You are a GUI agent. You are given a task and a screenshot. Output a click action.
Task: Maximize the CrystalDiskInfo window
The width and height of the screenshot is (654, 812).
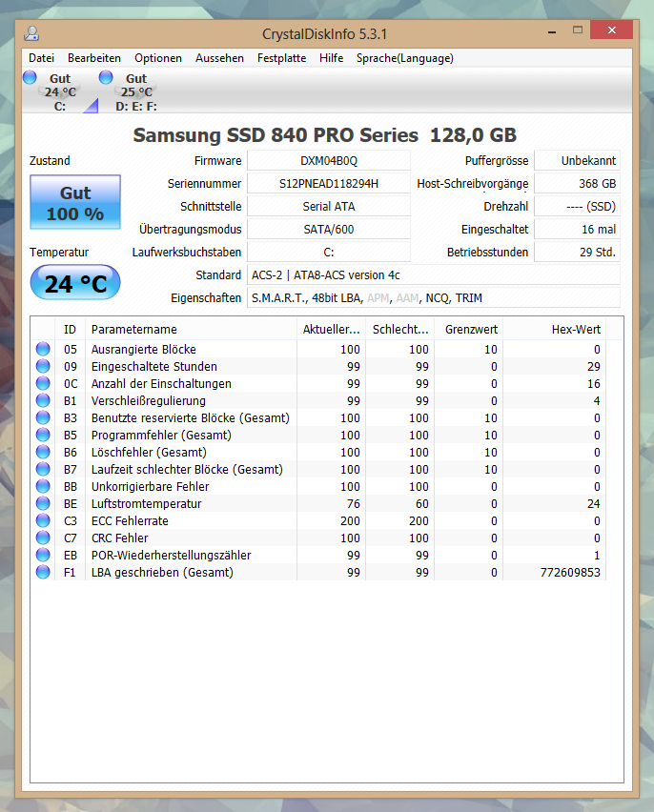[578, 30]
